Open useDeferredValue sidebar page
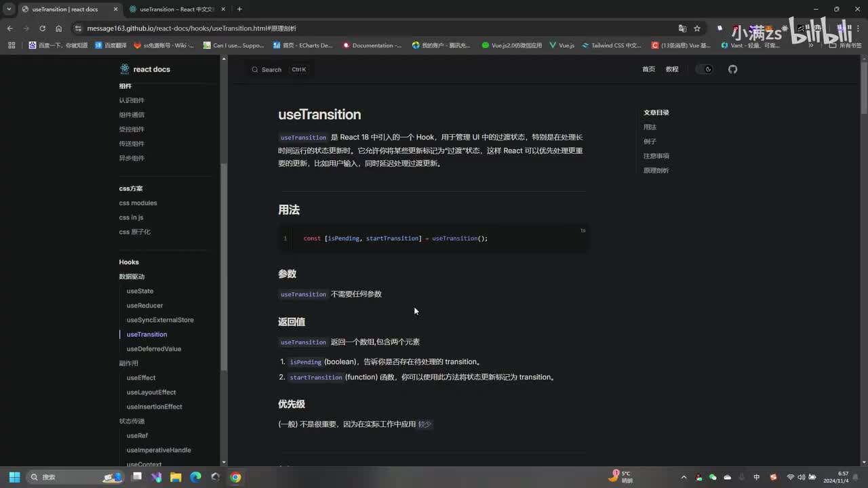868x488 pixels. [154, 349]
